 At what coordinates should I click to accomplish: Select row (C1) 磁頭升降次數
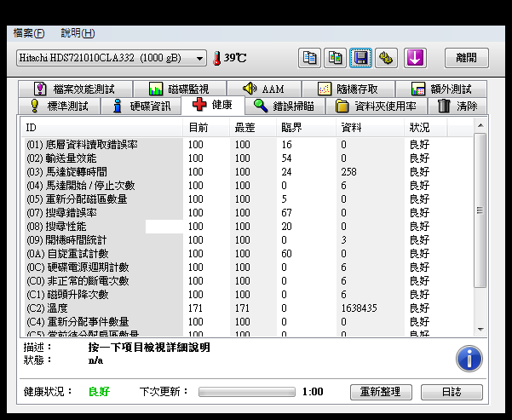click(247, 295)
